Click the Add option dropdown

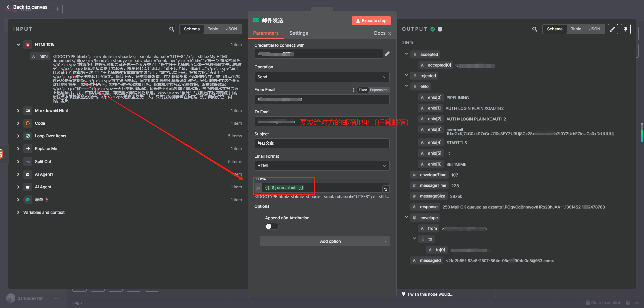click(324, 241)
